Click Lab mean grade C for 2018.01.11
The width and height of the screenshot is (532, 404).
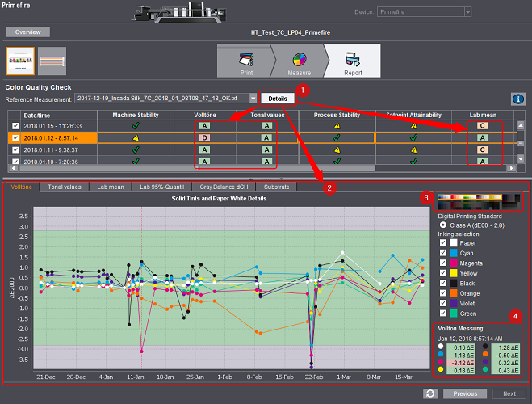pos(482,149)
